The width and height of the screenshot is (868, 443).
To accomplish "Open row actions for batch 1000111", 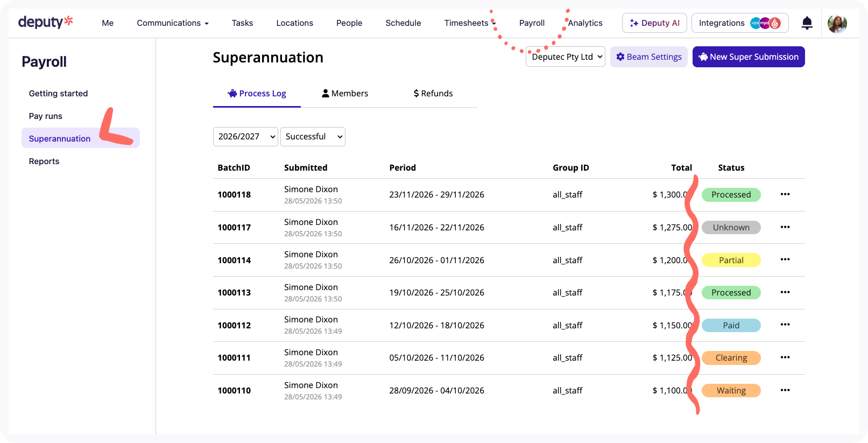I will (785, 357).
